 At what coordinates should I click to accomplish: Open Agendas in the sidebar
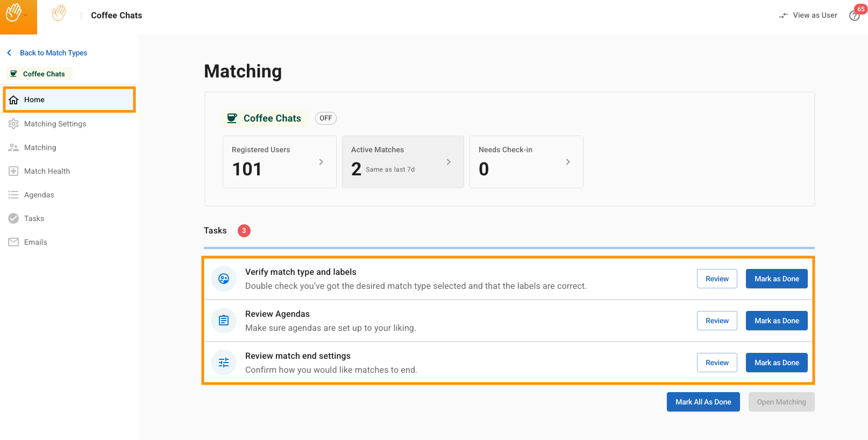click(x=39, y=195)
